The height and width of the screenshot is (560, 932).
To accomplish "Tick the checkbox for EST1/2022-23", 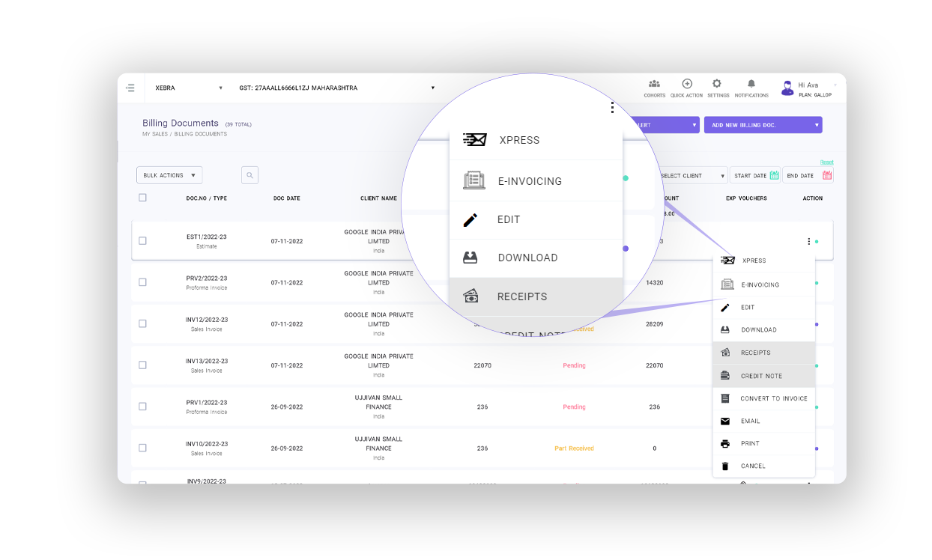I will point(142,241).
